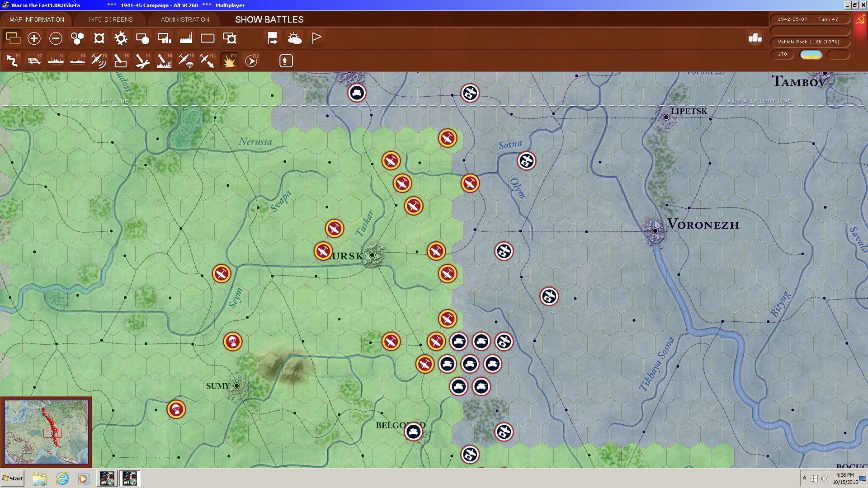Toggle the hex grid display icon
The image size is (868, 488).
(77, 38)
